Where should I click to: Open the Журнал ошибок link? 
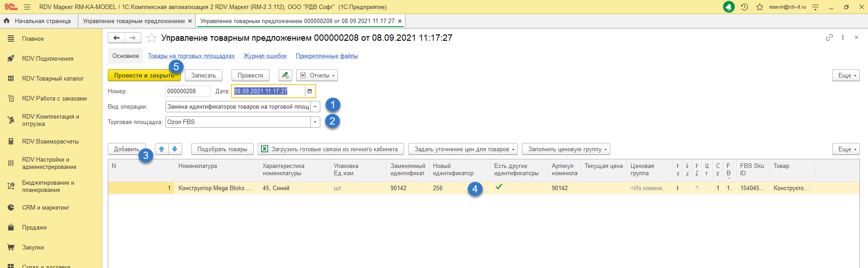tap(265, 56)
